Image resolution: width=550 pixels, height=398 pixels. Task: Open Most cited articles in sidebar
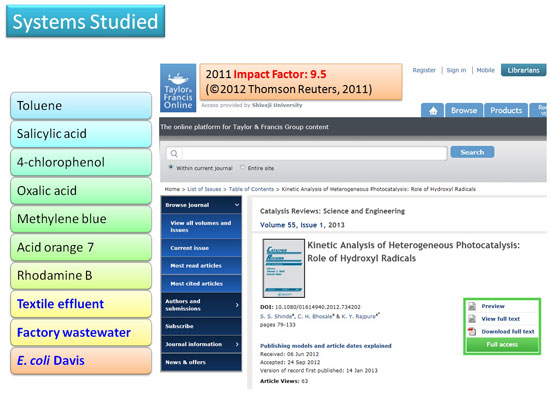click(196, 283)
